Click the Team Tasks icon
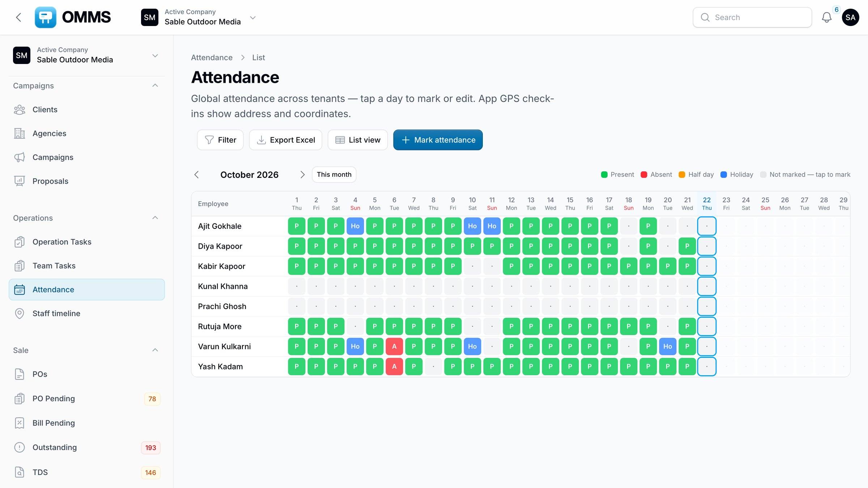This screenshot has height=488, width=868. pos(20,266)
